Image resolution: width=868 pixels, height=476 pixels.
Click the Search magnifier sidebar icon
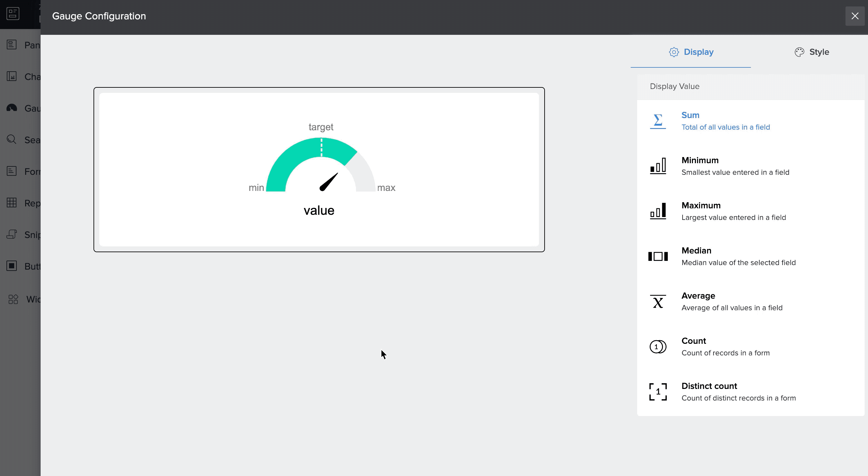[12, 140]
